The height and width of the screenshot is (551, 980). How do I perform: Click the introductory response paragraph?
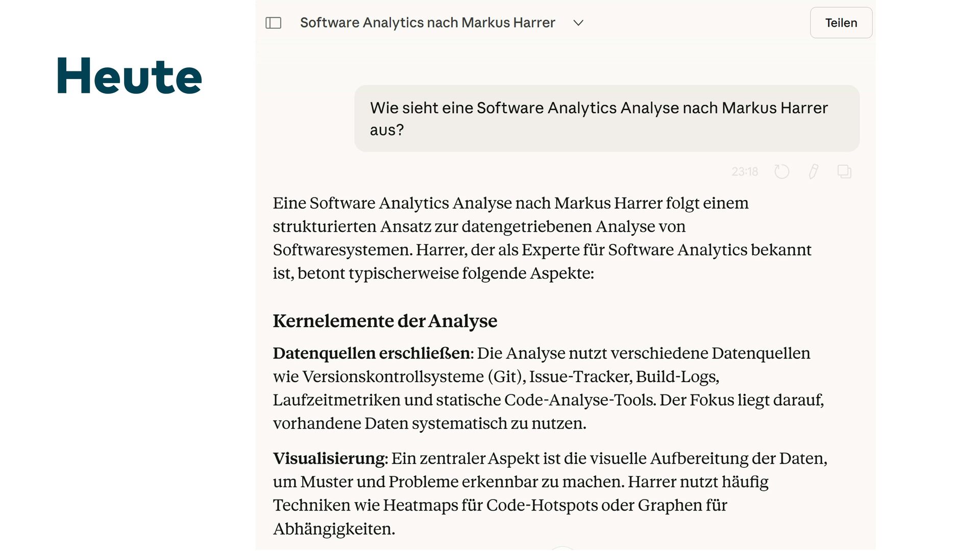coord(541,238)
